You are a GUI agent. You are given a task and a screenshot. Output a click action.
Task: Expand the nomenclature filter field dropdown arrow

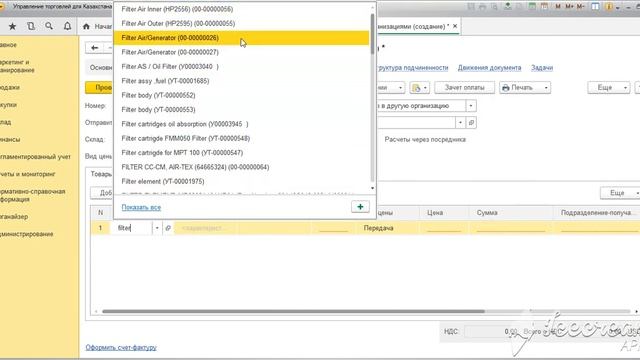point(157,228)
